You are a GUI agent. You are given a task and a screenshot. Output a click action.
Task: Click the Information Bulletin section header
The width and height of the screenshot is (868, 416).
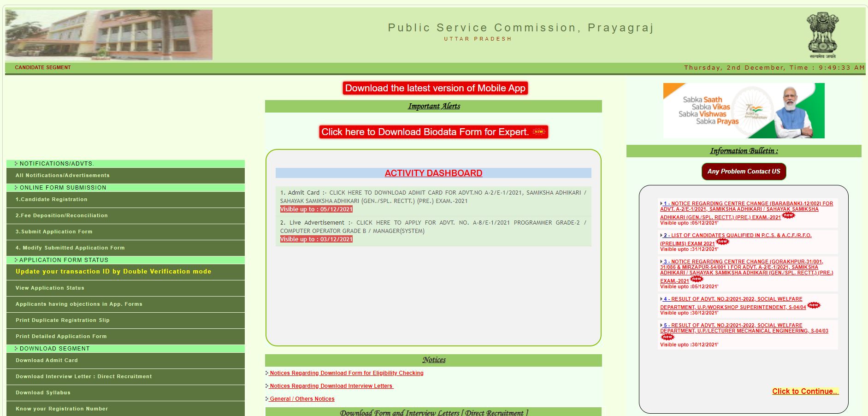tap(744, 151)
